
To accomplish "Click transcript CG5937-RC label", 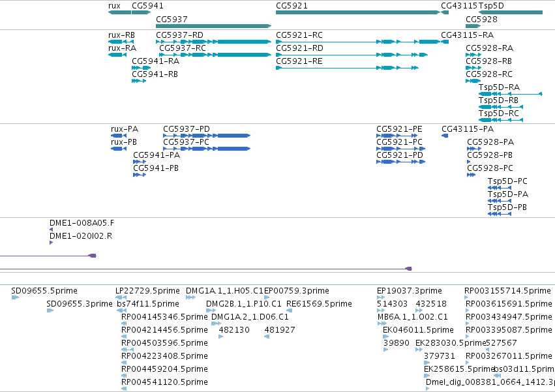I will pyautogui.click(x=183, y=48).
